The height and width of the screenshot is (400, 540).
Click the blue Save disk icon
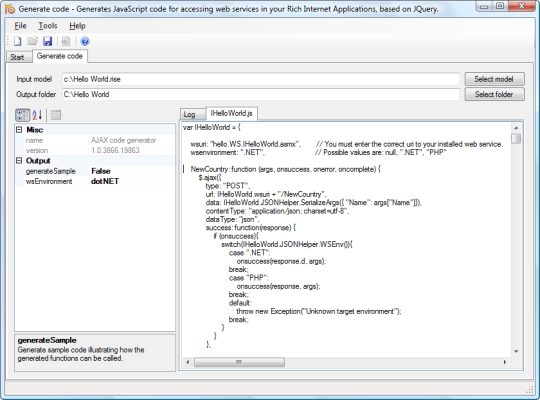tap(48, 41)
